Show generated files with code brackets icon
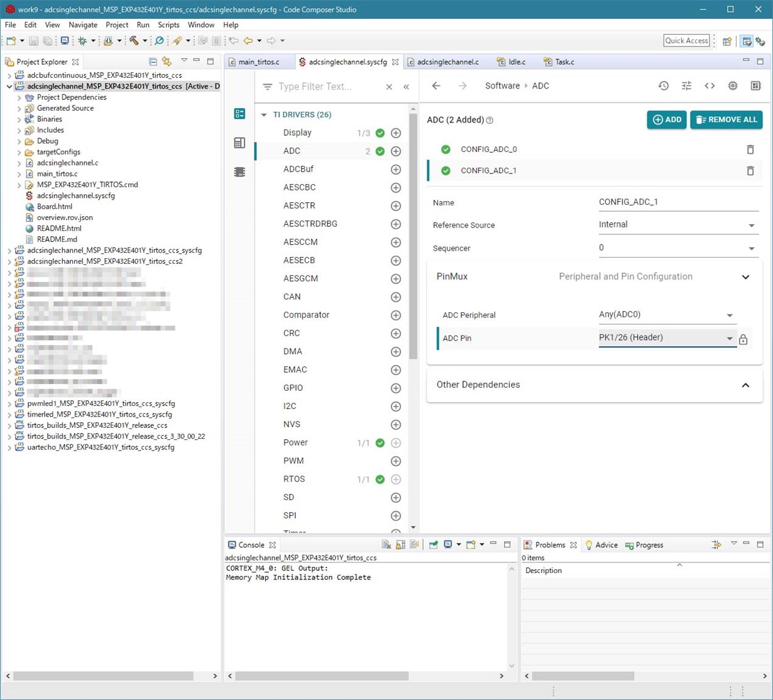This screenshot has height=700, width=773. point(710,86)
